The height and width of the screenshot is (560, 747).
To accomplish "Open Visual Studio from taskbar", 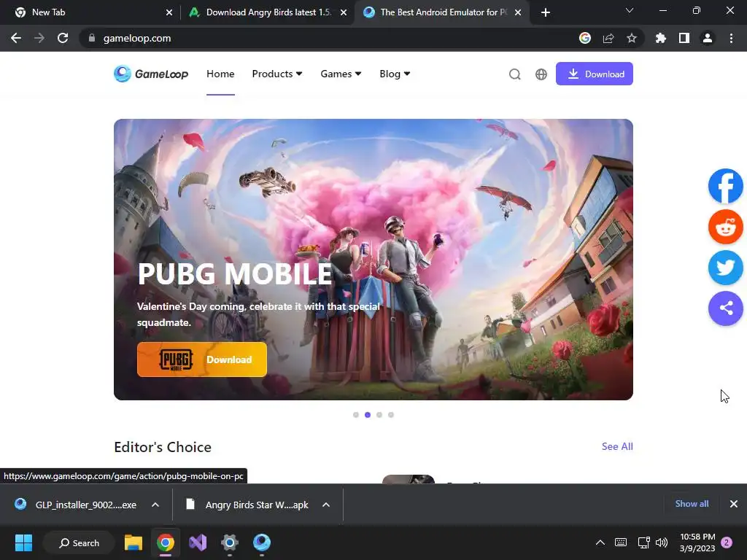I will click(x=198, y=542).
